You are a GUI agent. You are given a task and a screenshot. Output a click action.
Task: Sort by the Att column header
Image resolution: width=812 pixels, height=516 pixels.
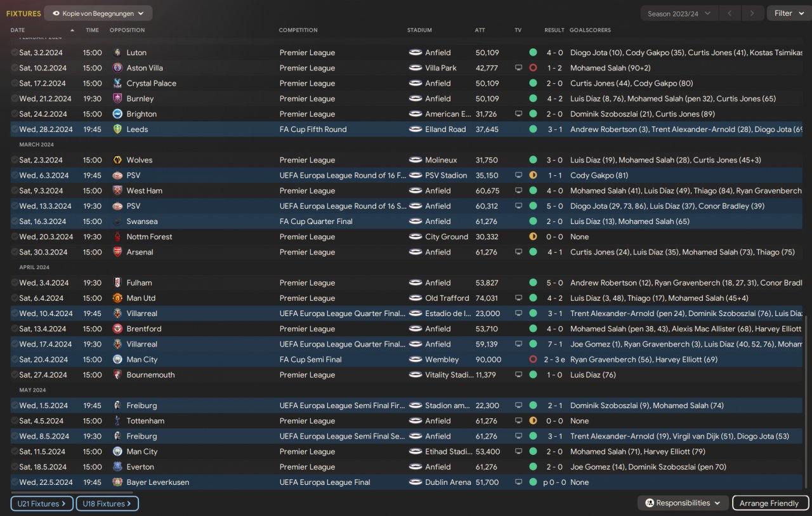coord(480,30)
